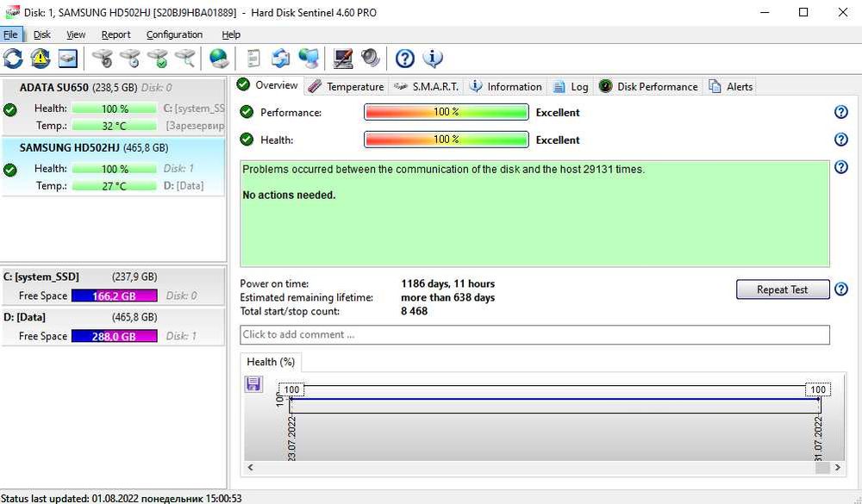Screen dimensions: 862x504
Task: Click the app icon in the title bar
Action: (x=11, y=12)
